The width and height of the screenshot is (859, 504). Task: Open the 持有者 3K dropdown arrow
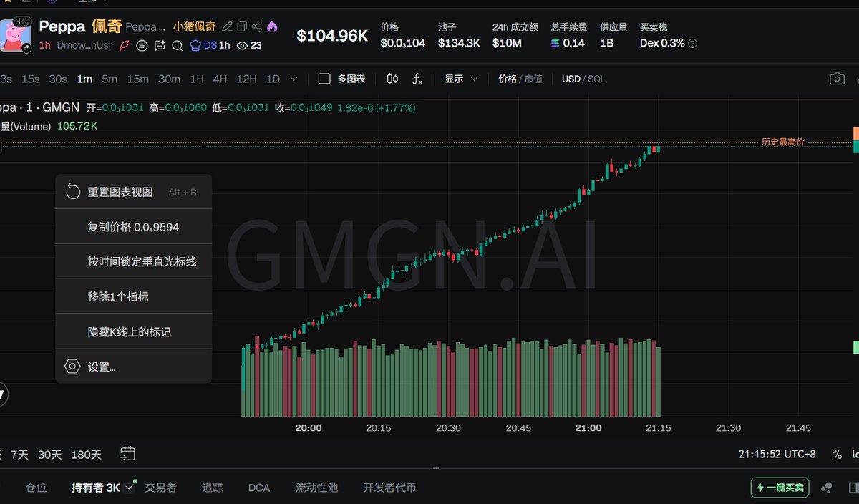tap(129, 487)
